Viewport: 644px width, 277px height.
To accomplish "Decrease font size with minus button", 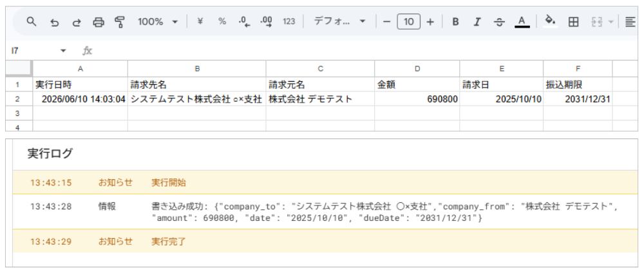I will [386, 22].
